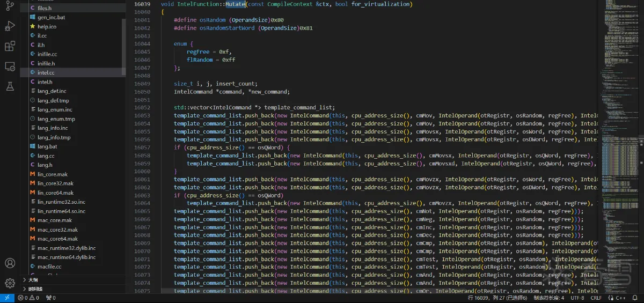Open the Run and Debug view
The height and width of the screenshot is (303, 644).
tap(10, 26)
